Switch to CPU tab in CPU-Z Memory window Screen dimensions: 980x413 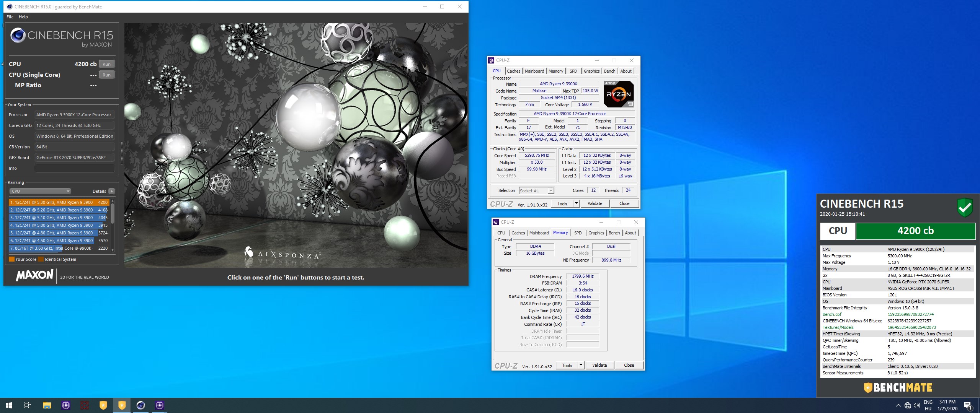(501, 233)
